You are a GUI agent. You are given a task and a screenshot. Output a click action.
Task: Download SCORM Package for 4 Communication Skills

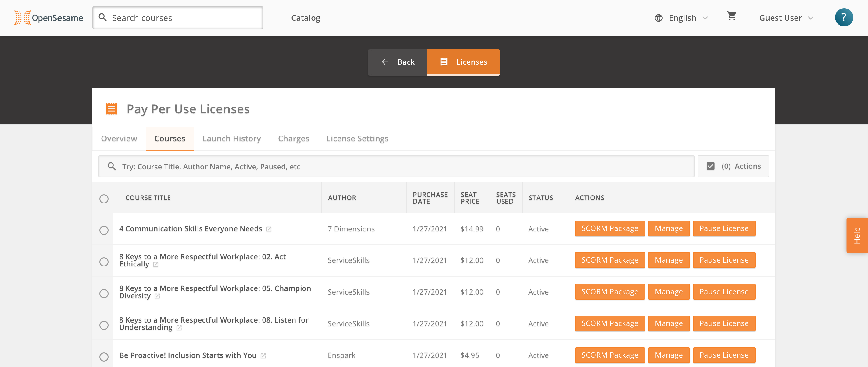click(x=609, y=229)
